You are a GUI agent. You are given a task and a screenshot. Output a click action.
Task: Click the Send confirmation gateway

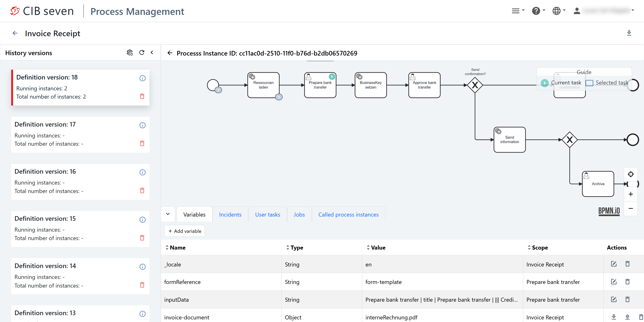click(475, 85)
